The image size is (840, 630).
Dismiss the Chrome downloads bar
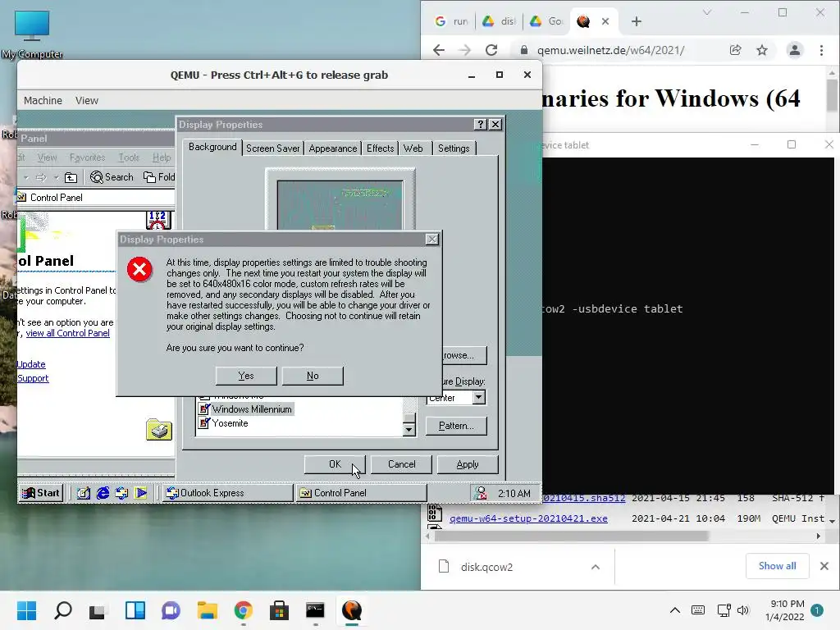click(x=824, y=566)
